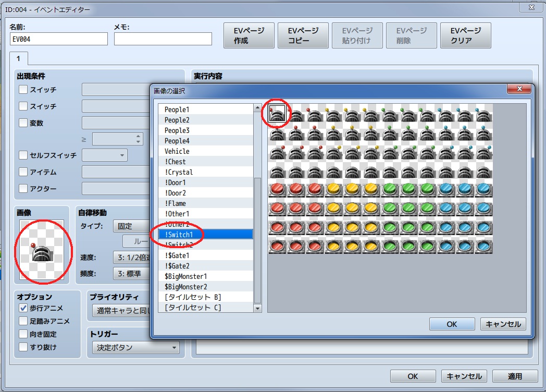546x392 pixels.
Task: Focus the メモ input field
Action: click(163, 39)
